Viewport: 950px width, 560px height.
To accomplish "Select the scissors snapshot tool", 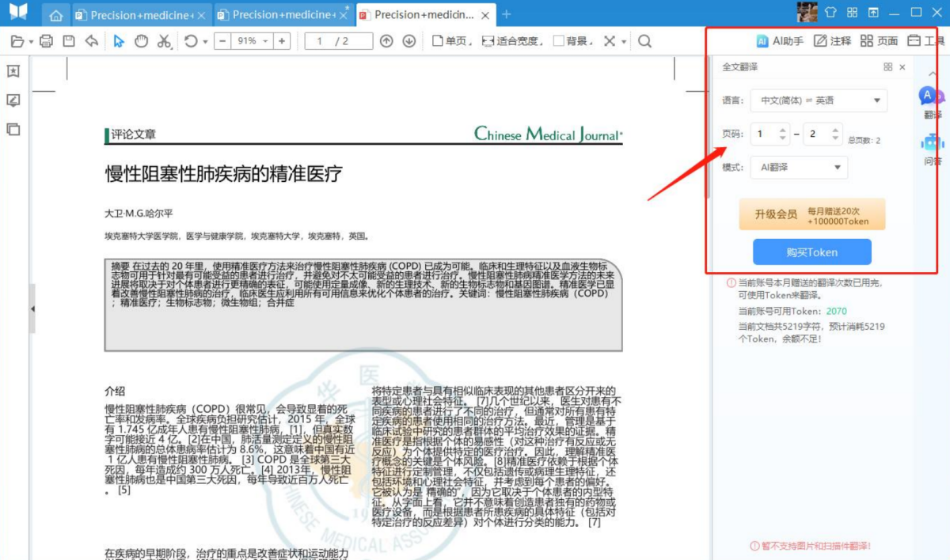I will coord(164,41).
